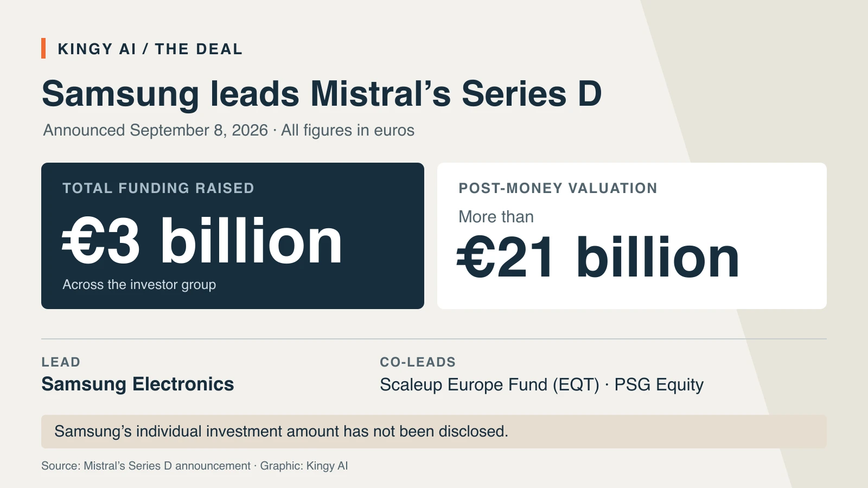Click the orange accent bar beside KINGY AI
The width and height of the screenshot is (868, 488).
point(43,48)
